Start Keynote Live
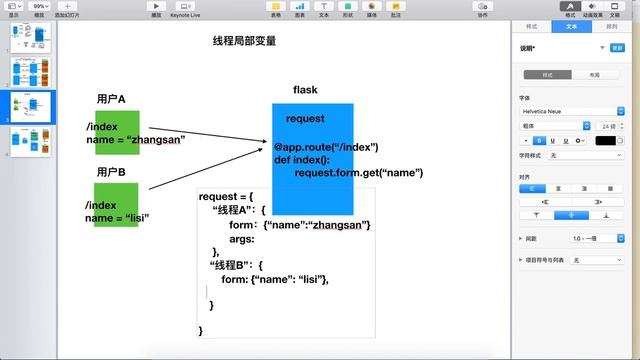 click(185, 6)
